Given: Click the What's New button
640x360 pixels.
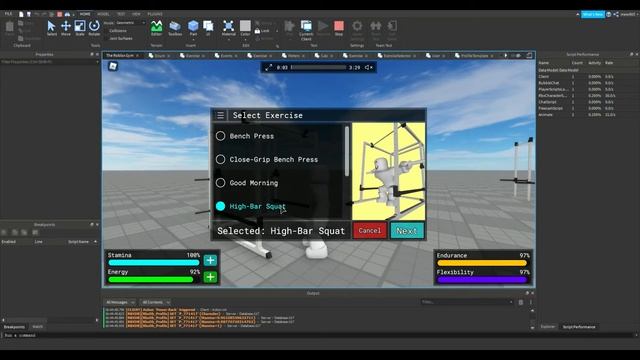Looking at the screenshot, I should coord(593,14).
